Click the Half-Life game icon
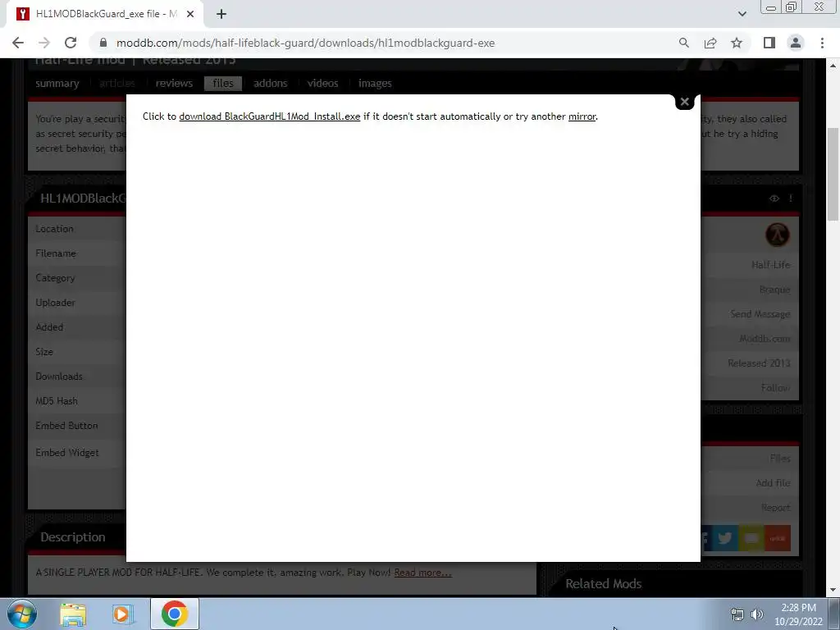The width and height of the screenshot is (840, 630). tap(777, 235)
